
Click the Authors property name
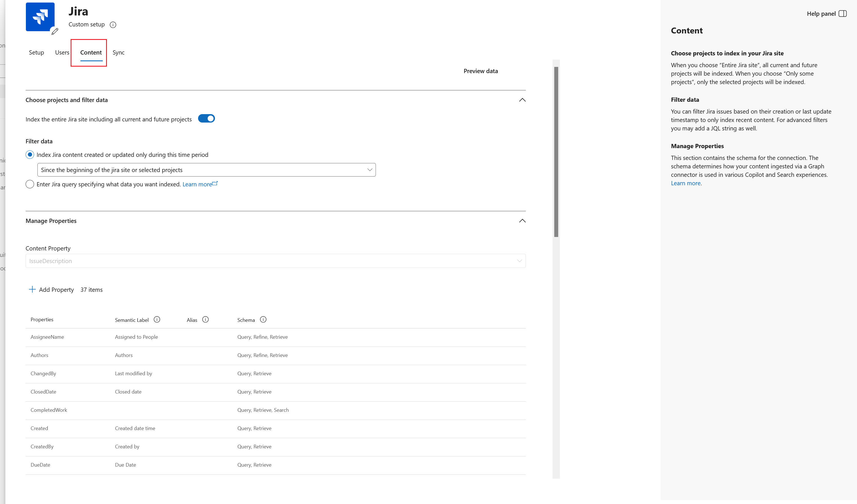tap(39, 355)
